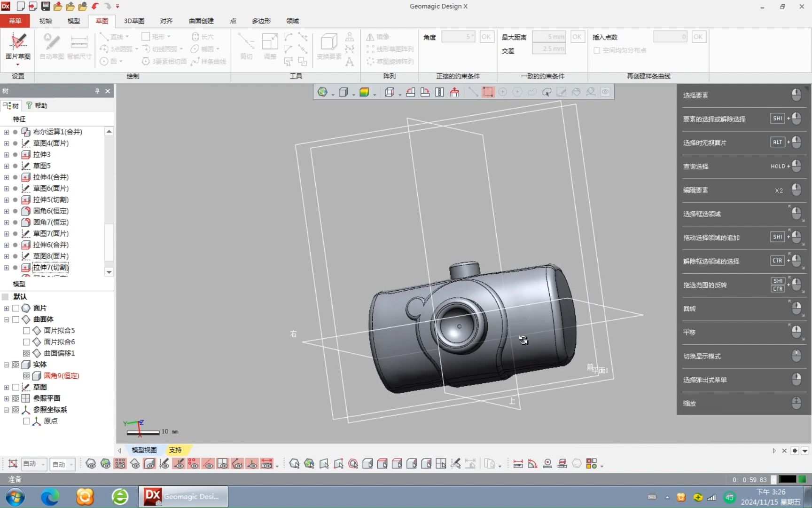The width and height of the screenshot is (812, 508).
Task: Click the OK button next to 角度
Action: point(486,36)
